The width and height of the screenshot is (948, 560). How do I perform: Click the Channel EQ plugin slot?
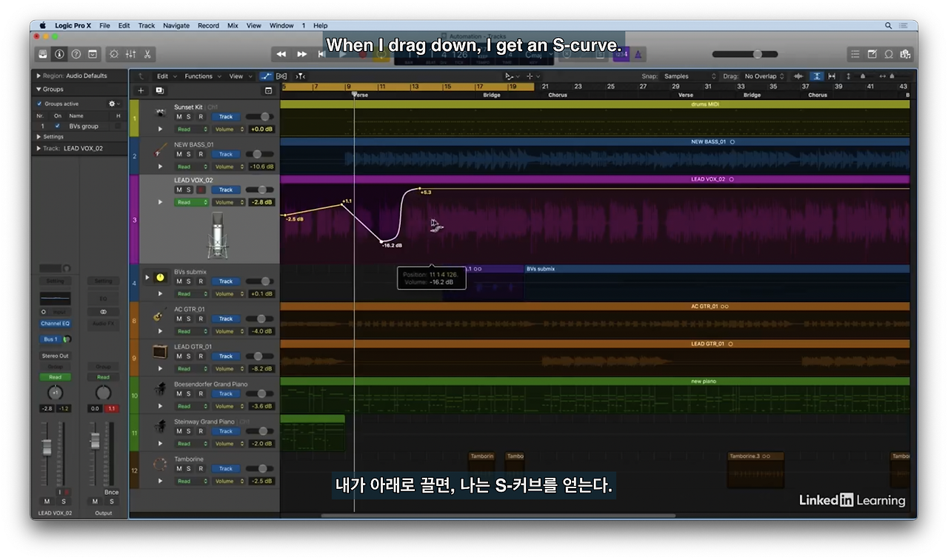click(x=55, y=324)
